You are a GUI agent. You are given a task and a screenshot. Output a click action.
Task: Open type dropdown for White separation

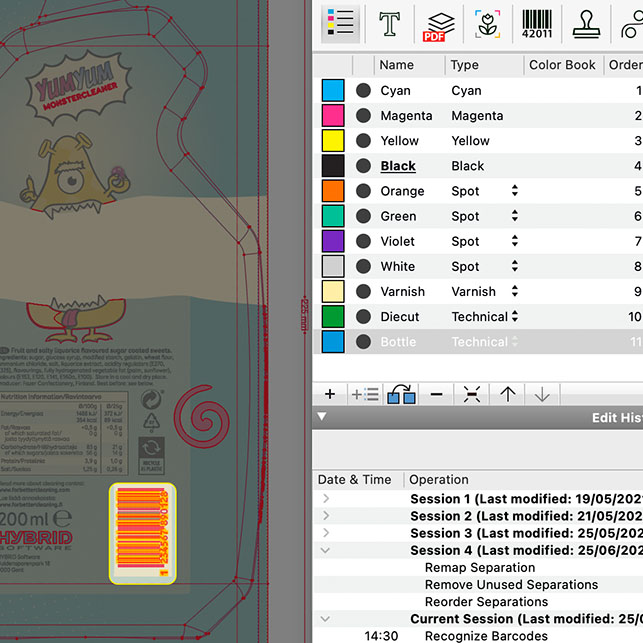click(x=515, y=266)
